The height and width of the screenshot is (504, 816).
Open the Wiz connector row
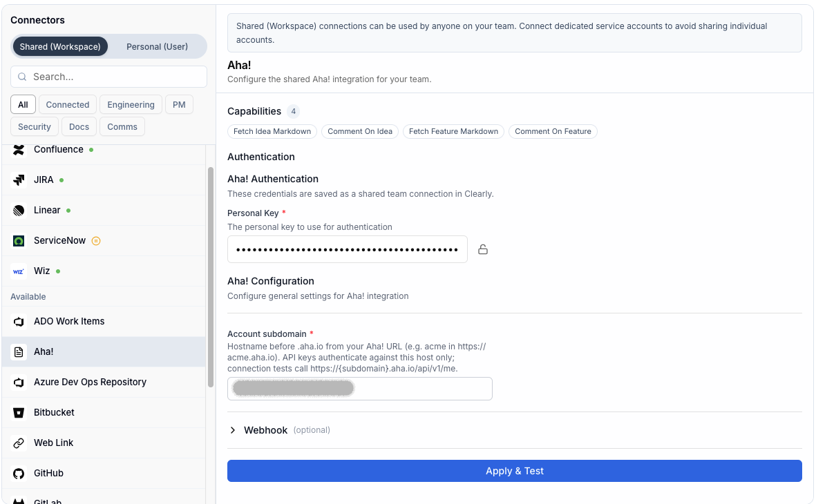click(x=104, y=271)
